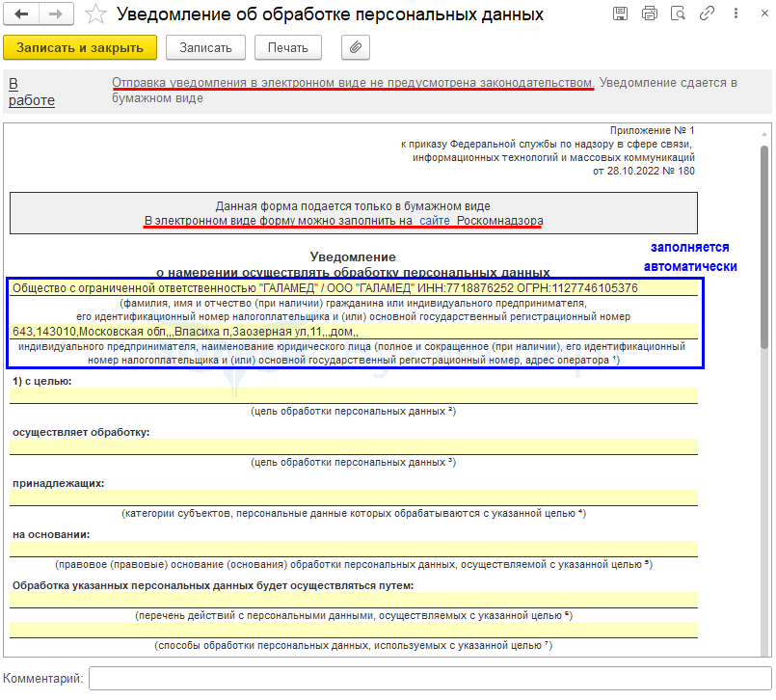Image resolution: width=776 pixels, height=700 pixels.
Task: Add form to favorites with star icon
Action: tap(95, 13)
